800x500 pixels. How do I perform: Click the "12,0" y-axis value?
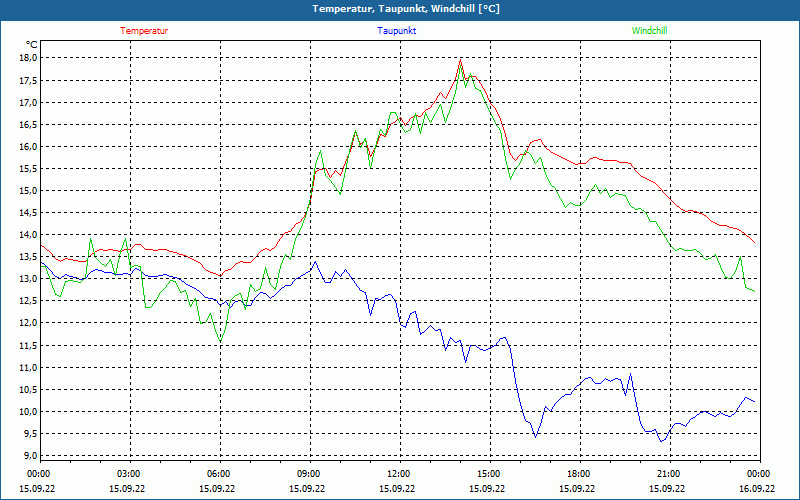coord(28,323)
